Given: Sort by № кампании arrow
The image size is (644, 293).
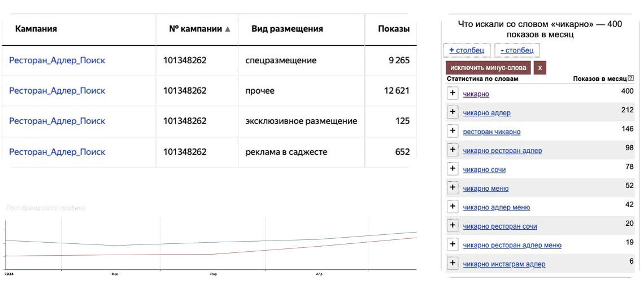Looking at the screenshot, I should [x=228, y=29].
